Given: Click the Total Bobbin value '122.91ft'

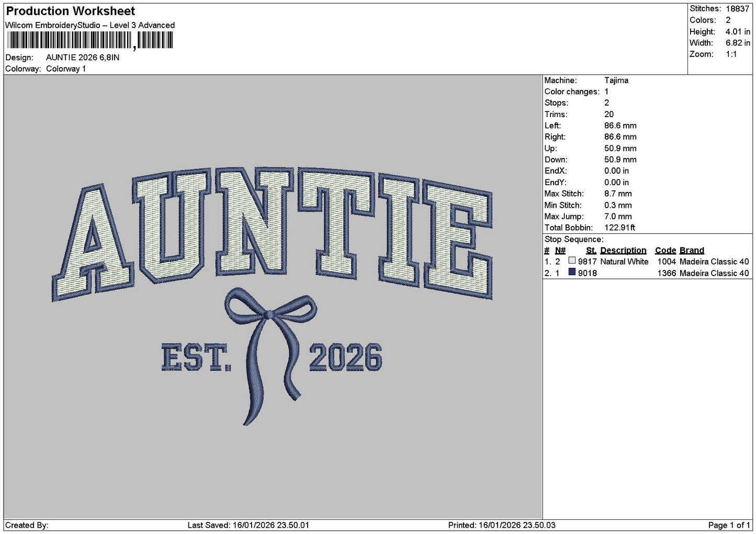Looking at the screenshot, I should coord(619,228).
